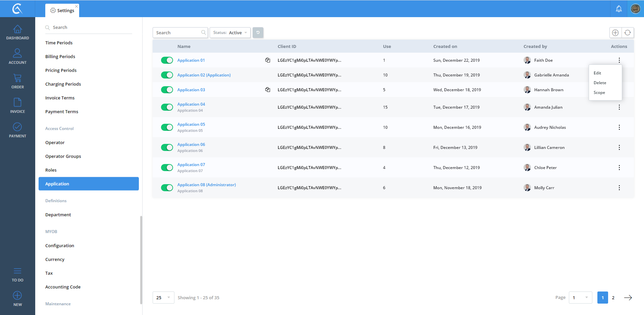Open the Page number dropdown
Image resolution: width=644 pixels, height=315 pixels.
coord(580,298)
